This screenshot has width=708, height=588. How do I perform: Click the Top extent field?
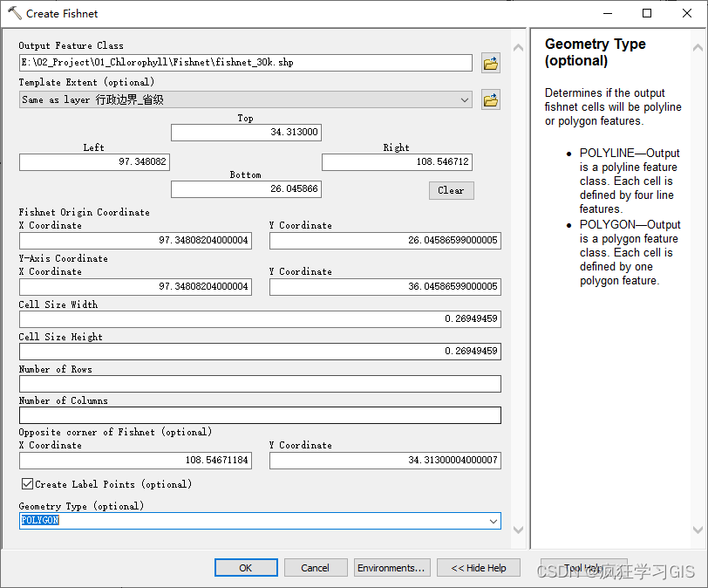point(246,133)
